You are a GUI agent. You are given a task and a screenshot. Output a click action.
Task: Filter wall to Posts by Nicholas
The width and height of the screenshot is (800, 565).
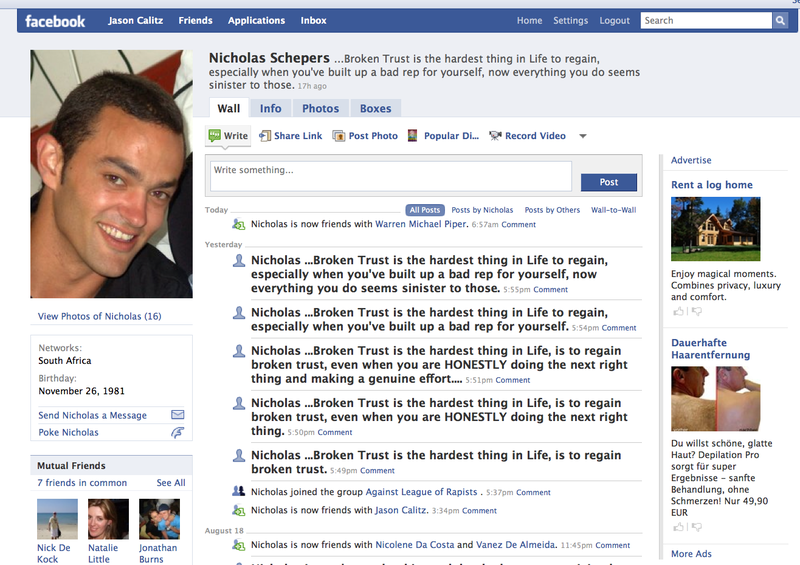click(x=482, y=210)
